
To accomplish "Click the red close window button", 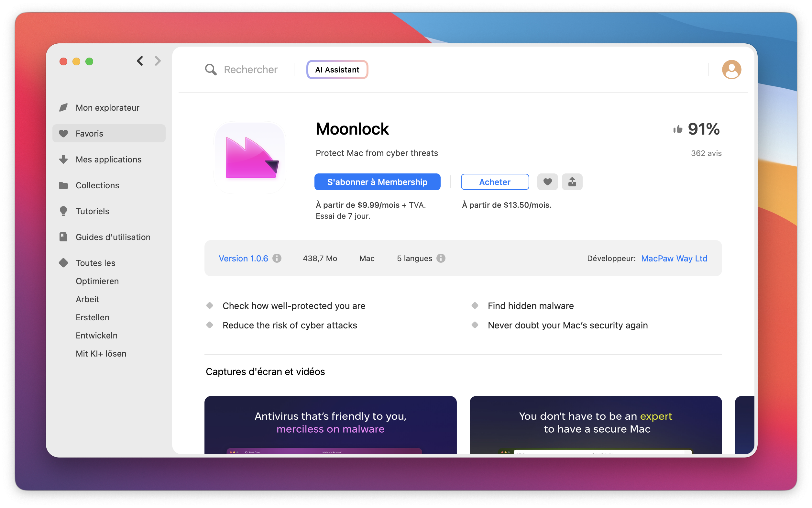I will [x=63, y=61].
